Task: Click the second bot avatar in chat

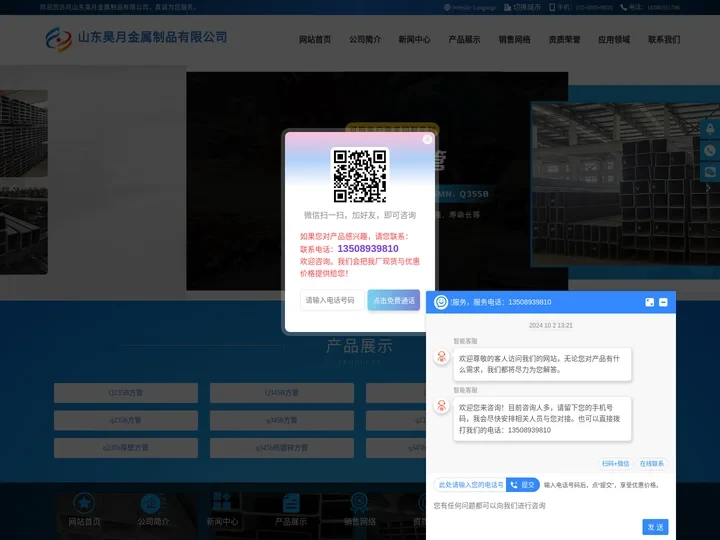Action: (441, 405)
